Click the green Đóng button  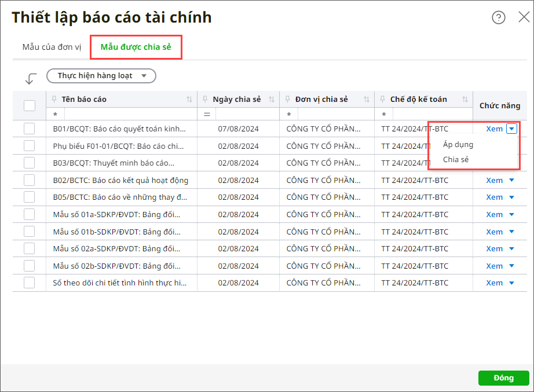(x=503, y=378)
